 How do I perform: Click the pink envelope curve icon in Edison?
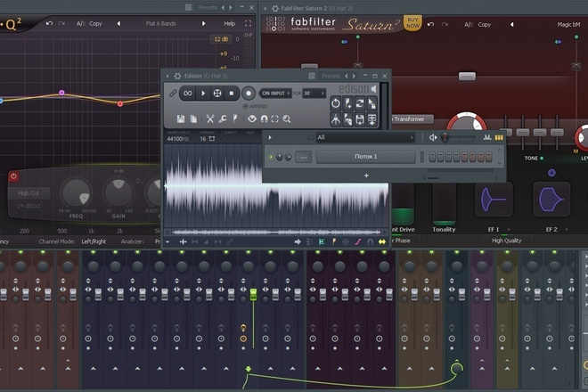(x=358, y=242)
